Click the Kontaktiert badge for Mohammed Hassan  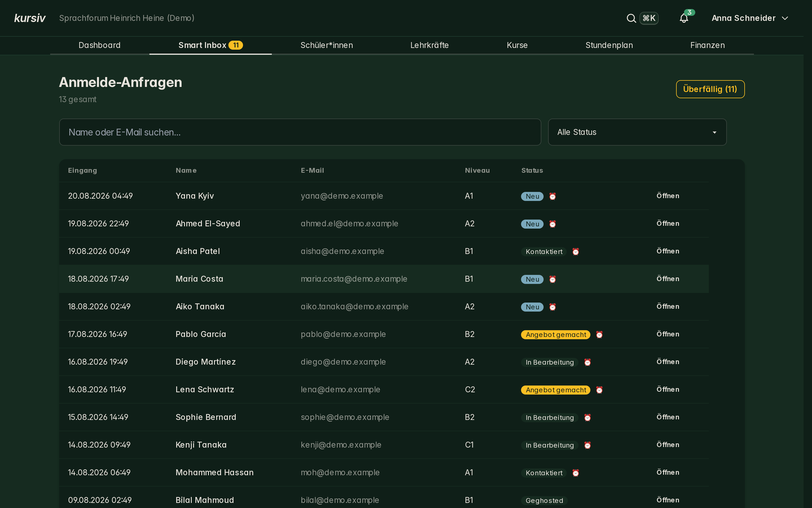544,473
